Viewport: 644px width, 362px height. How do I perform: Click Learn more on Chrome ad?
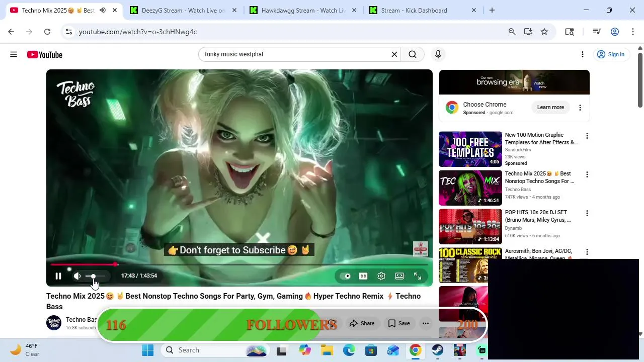550,107
